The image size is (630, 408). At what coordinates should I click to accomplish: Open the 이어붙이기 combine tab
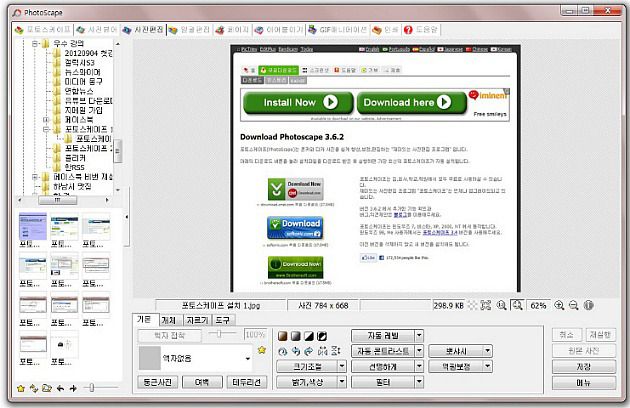(279, 30)
